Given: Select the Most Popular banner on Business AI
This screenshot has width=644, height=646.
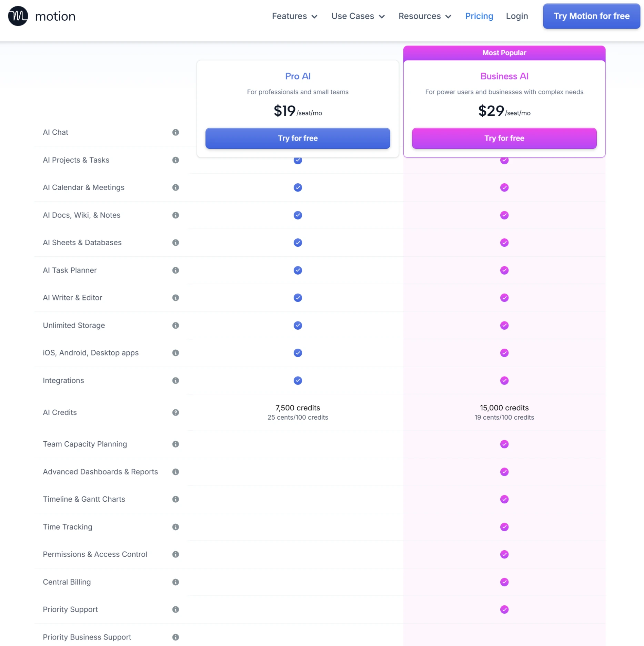Looking at the screenshot, I should 504,52.
